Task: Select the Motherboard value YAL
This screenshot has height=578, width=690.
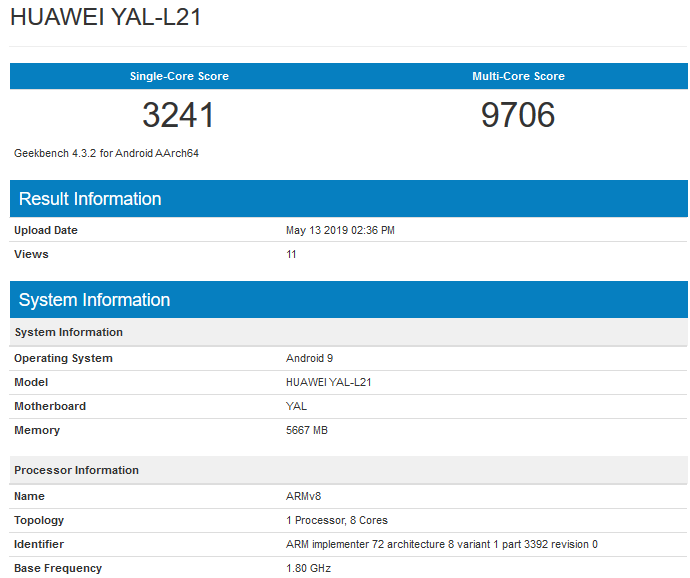Action: click(297, 406)
